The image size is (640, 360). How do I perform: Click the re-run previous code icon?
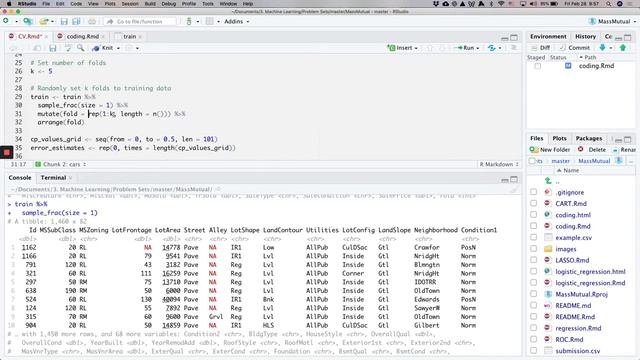[491, 48]
